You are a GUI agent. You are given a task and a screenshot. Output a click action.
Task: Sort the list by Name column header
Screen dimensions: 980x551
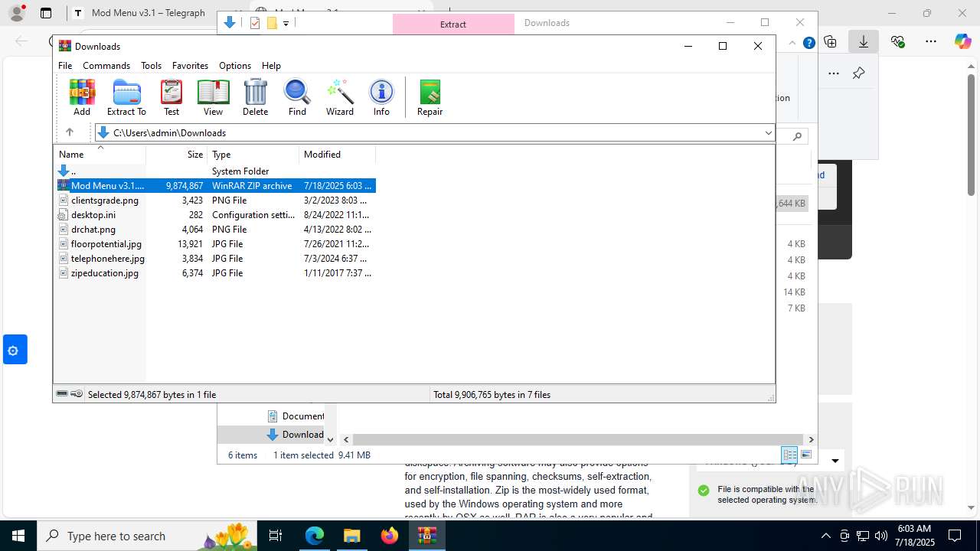pyautogui.click(x=100, y=154)
